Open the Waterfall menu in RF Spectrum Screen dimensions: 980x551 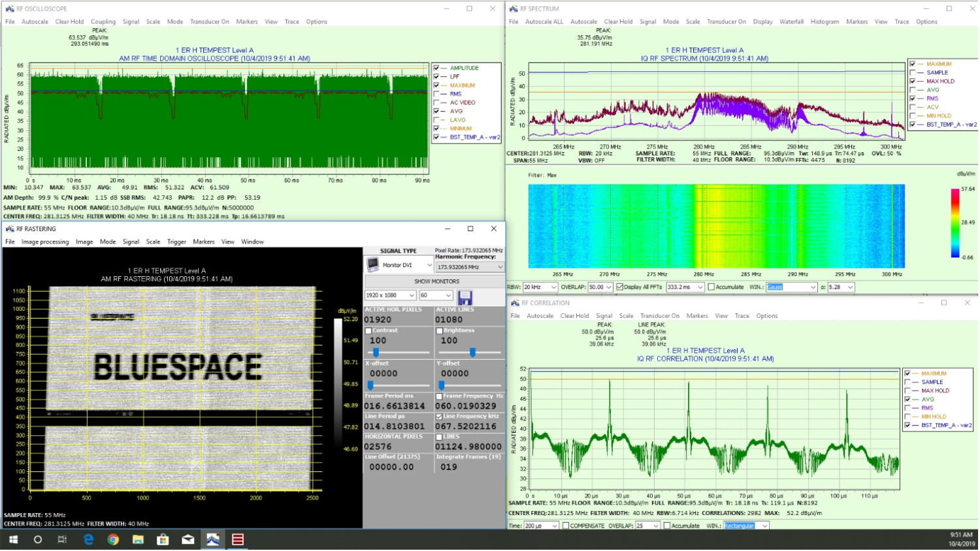click(791, 22)
